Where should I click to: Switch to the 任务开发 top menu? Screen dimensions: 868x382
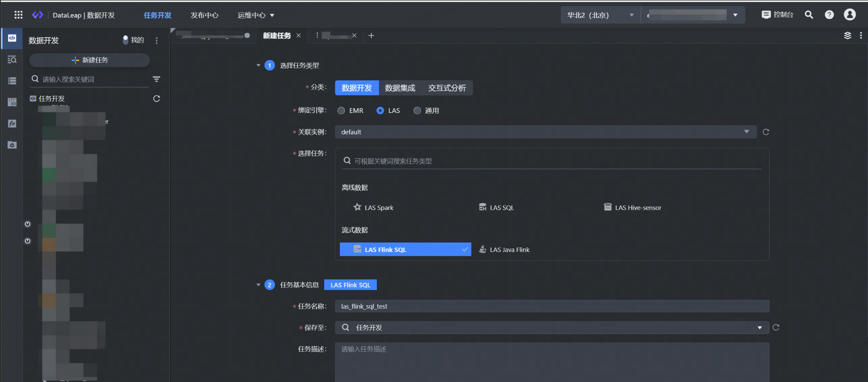tap(157, 15)
